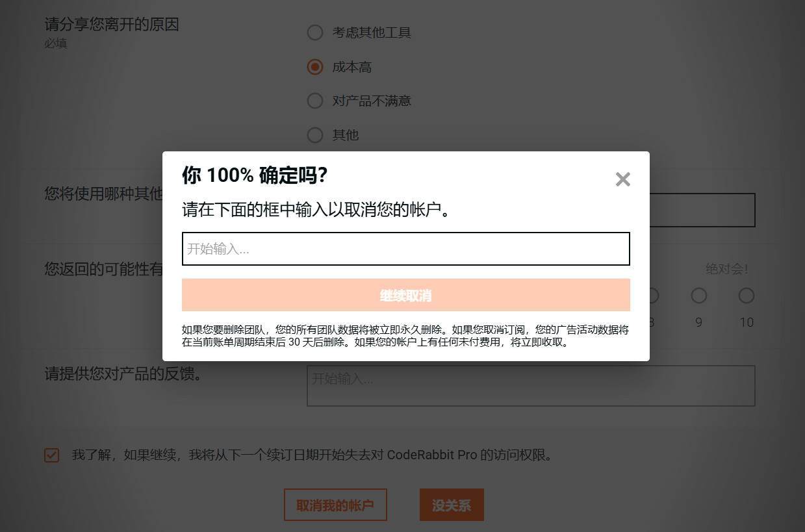The height and width of the screenshot is (532, 805).
Task: Click the '绝对会!' scale label
Action: 727,269
